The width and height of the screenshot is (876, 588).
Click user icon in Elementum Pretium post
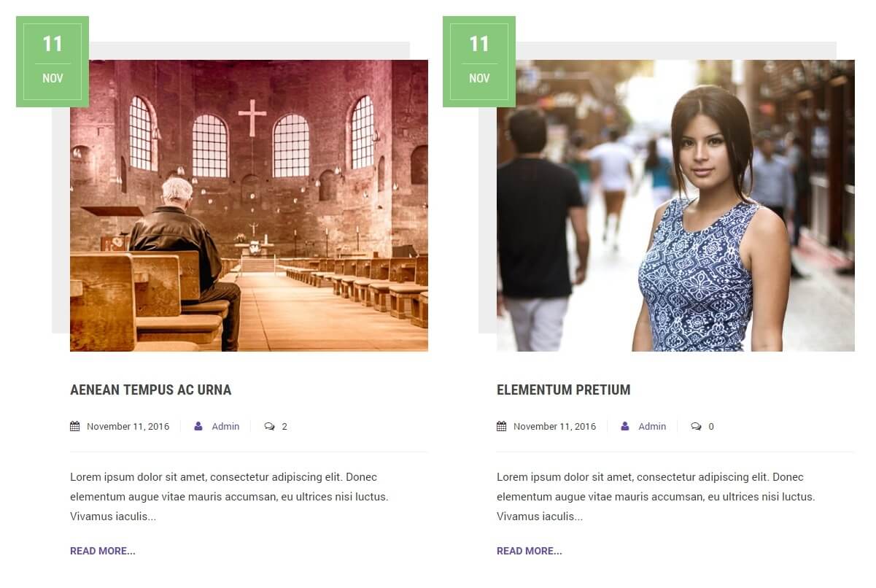[625, 426]
